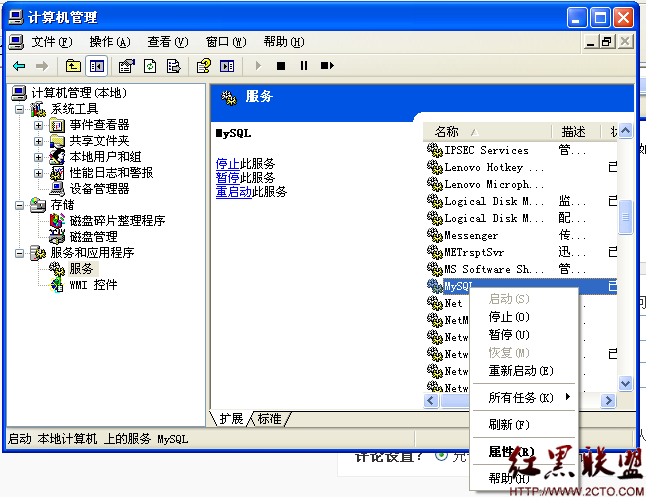This screenshot has width=646, height=497.
Task: Expand the 本地用户和组 branch
Action: click(38, 157)
